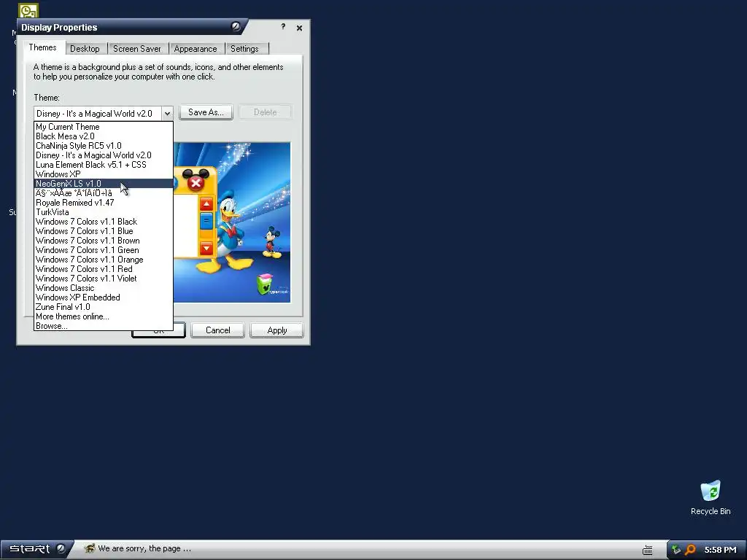The height and width of the screenshot is (560, 747).
Task: Click More themes online... entry
Action: pos(104,316)
